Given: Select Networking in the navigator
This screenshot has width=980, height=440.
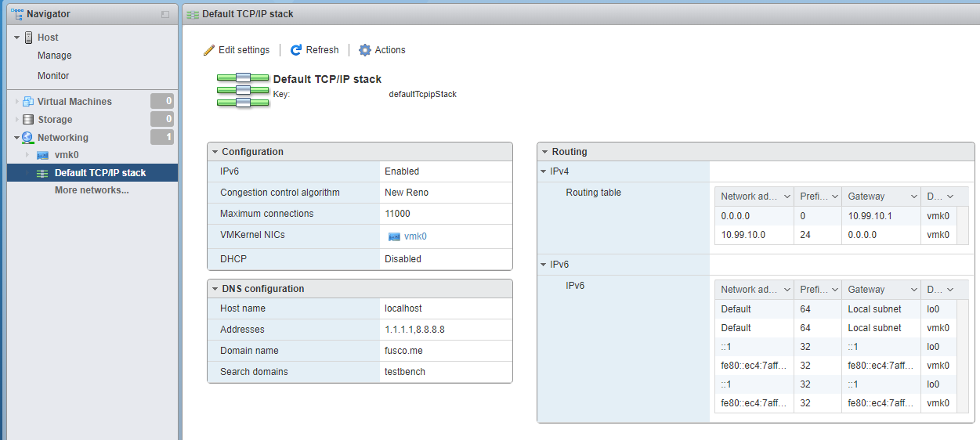Looking at the screenshot, I should tap(63, 138).
